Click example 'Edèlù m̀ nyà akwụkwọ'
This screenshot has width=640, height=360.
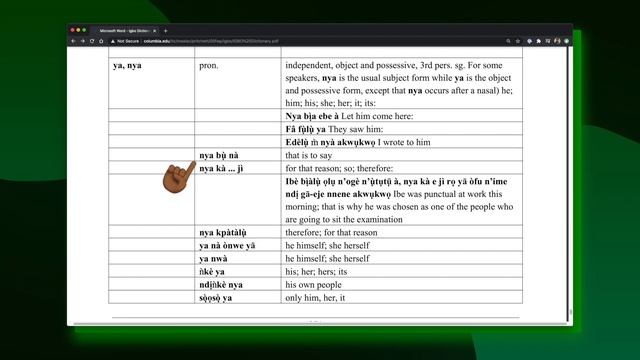(x=330, y=142)
